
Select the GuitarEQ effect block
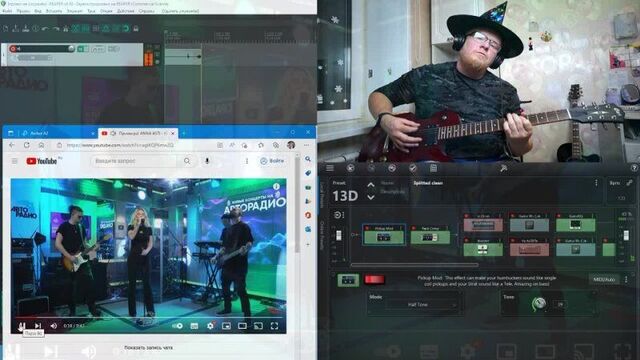coord(576,222)
